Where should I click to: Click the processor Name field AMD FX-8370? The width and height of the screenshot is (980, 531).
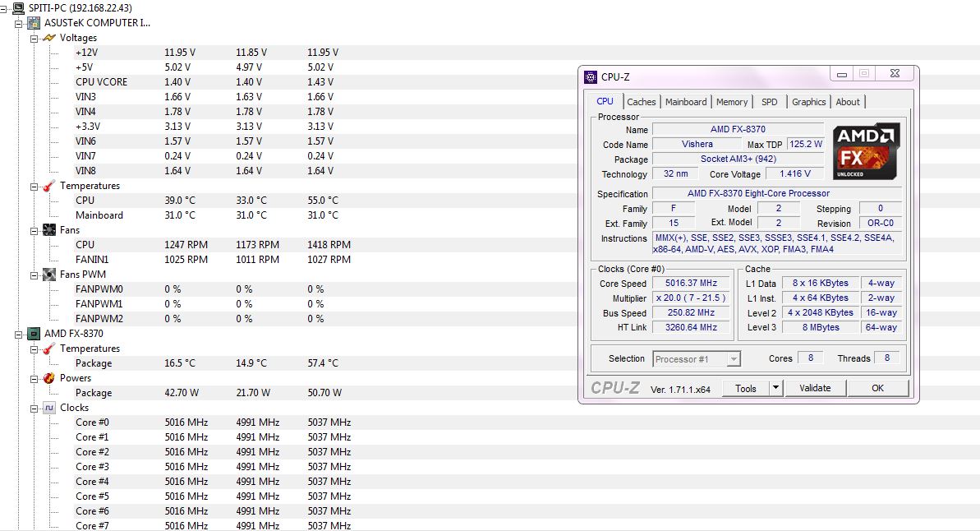tap(738, 130)
